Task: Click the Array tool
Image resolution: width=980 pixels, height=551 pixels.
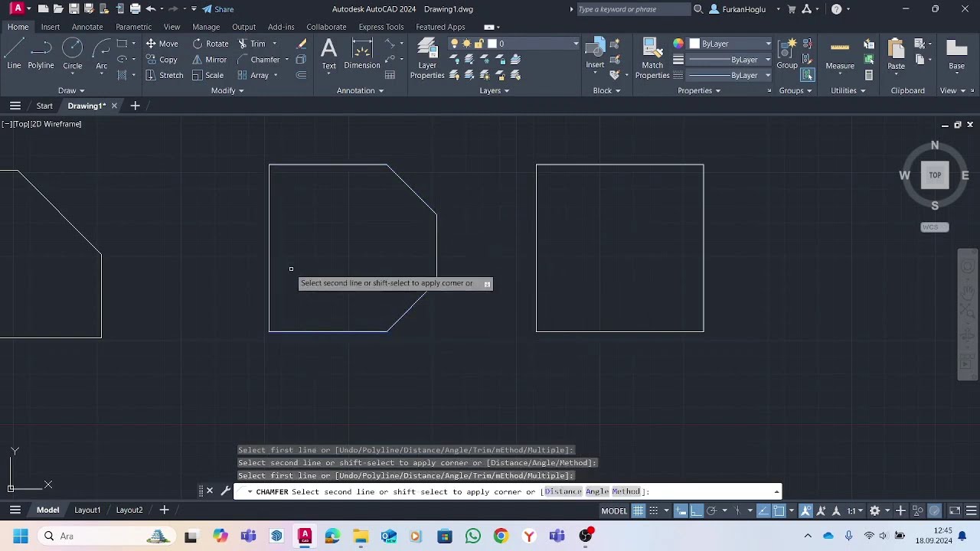Action: [253, 75]
